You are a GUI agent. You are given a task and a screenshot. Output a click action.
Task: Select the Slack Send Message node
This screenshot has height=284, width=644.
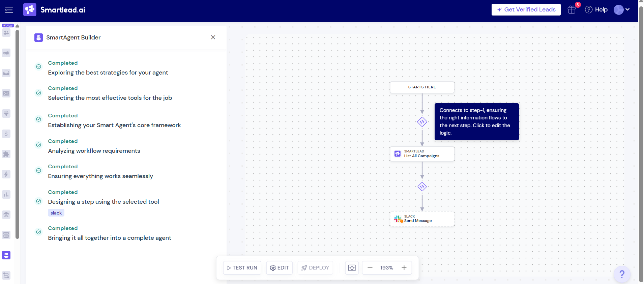click(x=422, y=219)
